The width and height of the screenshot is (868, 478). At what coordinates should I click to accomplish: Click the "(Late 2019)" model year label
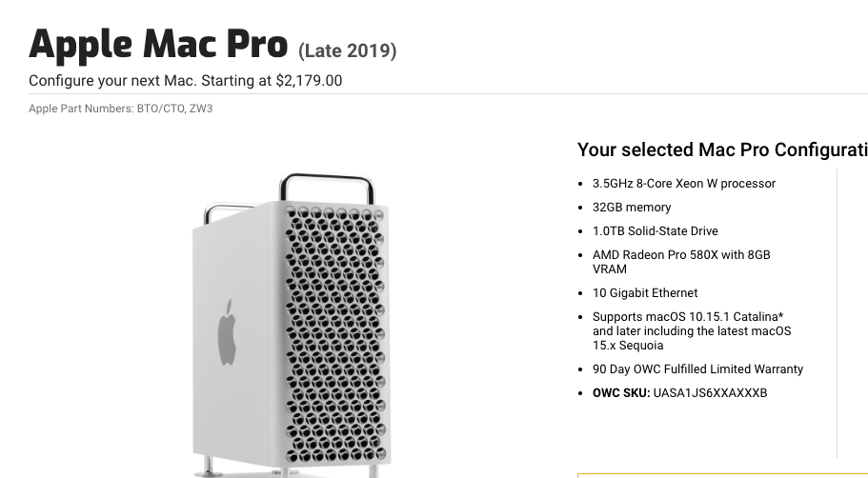tap(348, 50)
